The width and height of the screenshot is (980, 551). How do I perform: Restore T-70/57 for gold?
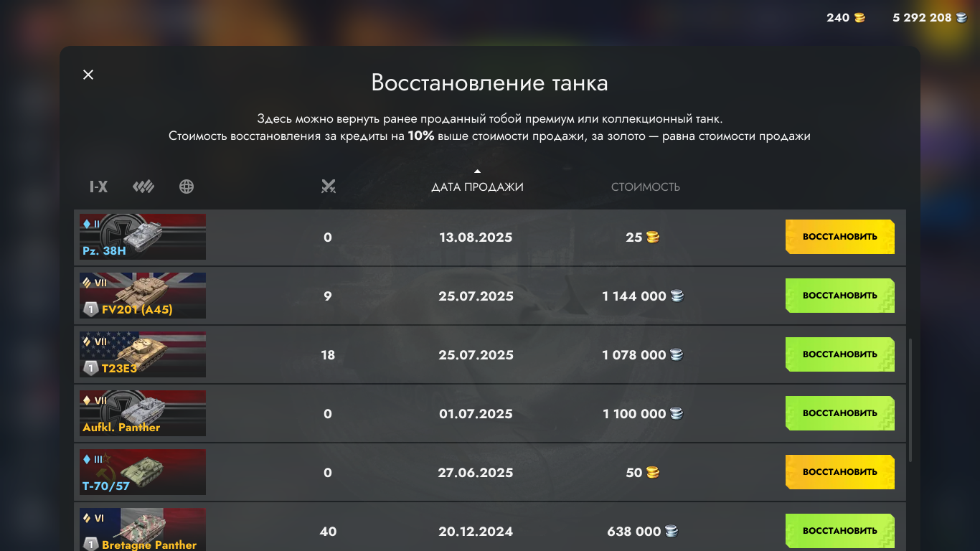839,472
